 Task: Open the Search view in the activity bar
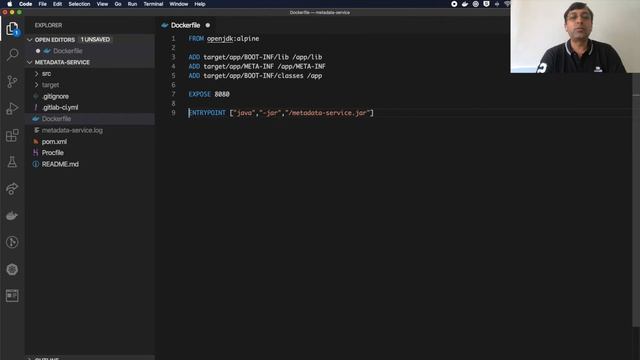(12, 55)
